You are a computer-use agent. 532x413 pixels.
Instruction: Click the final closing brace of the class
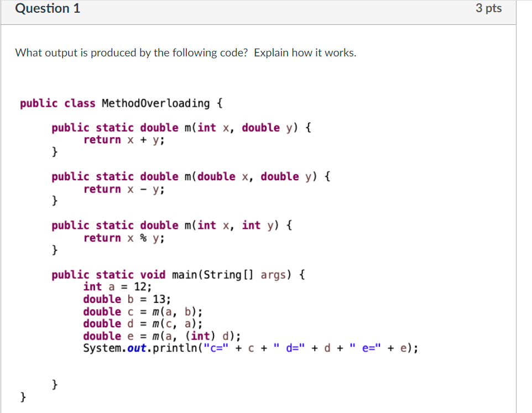tap(23, 396)
